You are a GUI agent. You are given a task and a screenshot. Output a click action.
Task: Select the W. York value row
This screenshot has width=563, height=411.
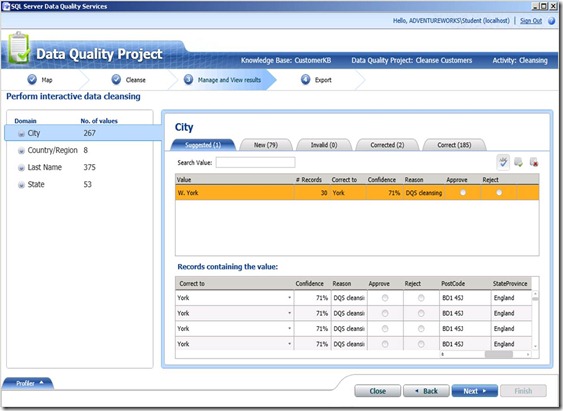pyautogui.click(x=357, y=193)
